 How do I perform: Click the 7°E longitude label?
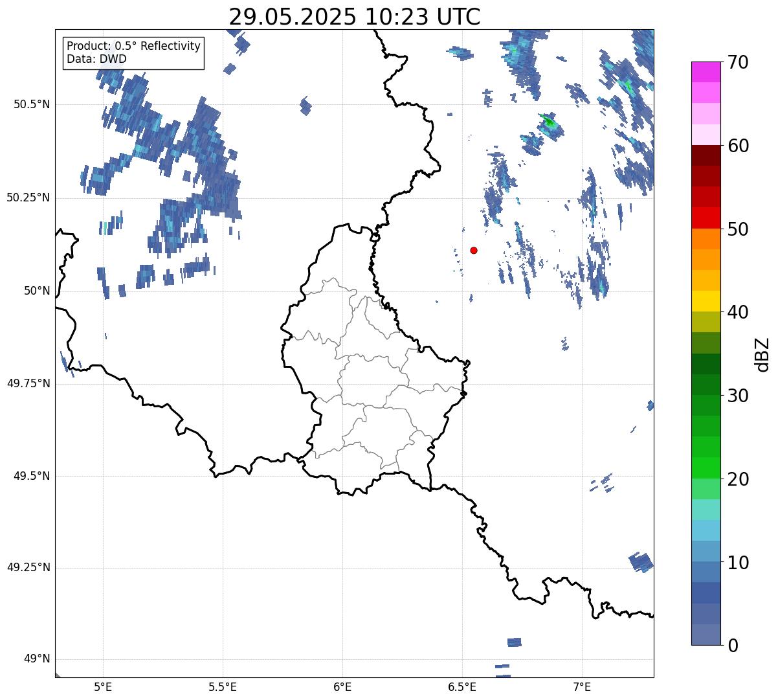(582, 687)
